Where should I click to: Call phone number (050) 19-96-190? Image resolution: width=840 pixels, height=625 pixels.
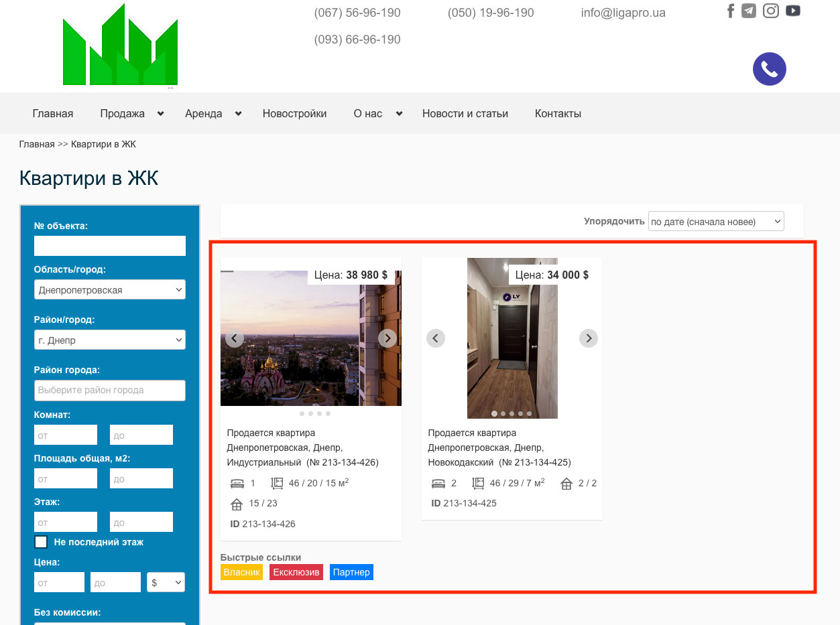(491, 13)
